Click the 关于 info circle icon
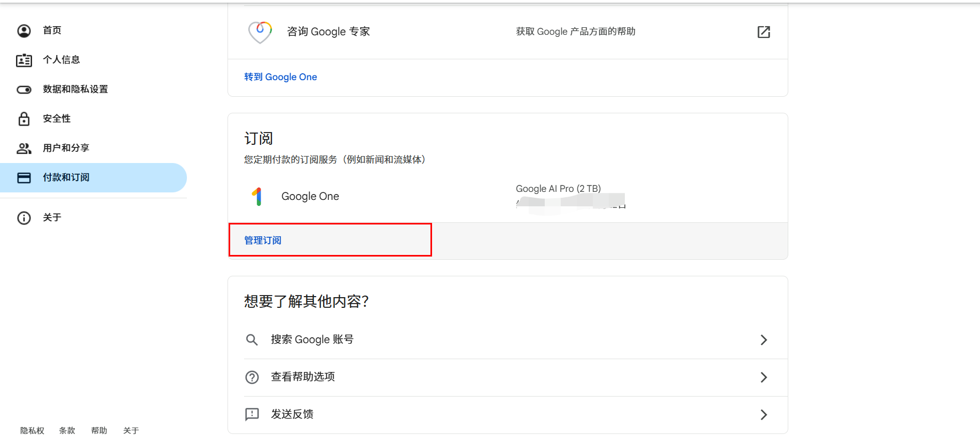The image size is (980, 442). (24, 218)
